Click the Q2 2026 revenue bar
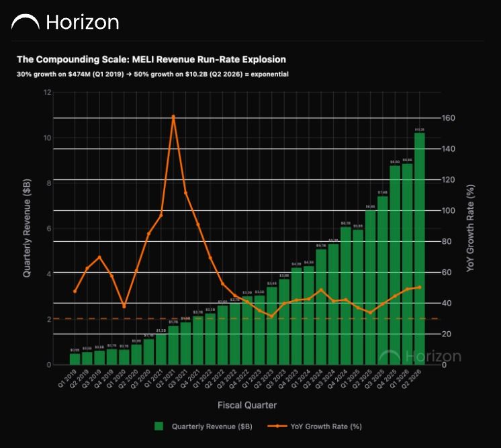501x448 pixels. [420, 249]
